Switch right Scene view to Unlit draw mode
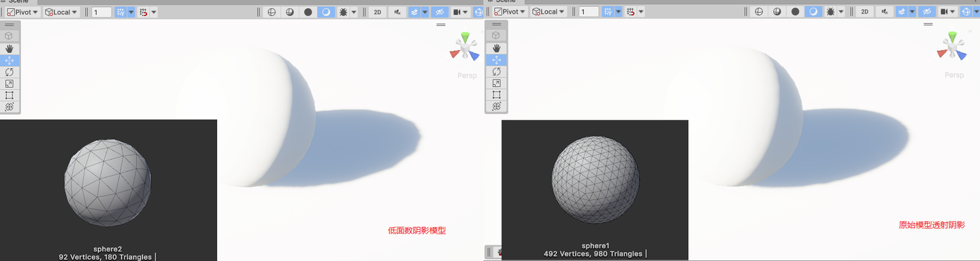This screenshot has height=261, width=980. (x=795, y=12)
